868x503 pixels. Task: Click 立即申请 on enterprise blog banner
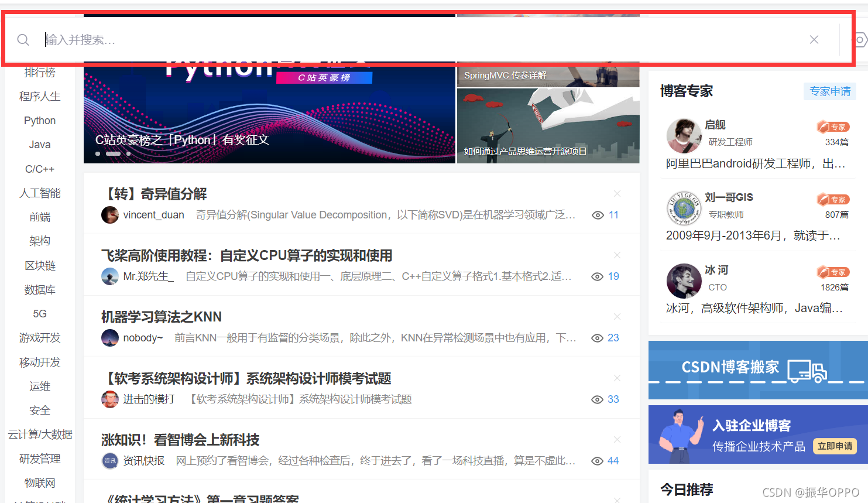pyautogui.click(x=835, y=446)
